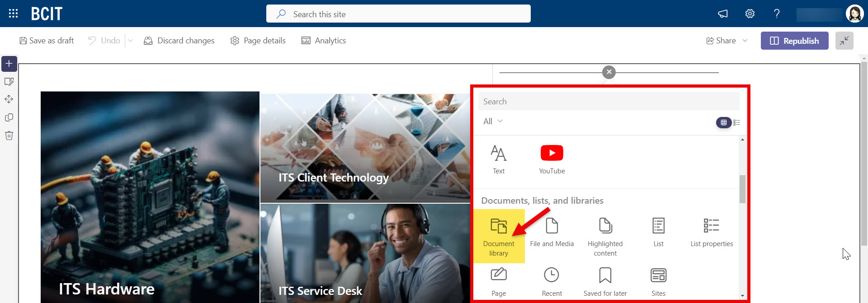
Task: Open Page details
Action: [x=258, y=41]
